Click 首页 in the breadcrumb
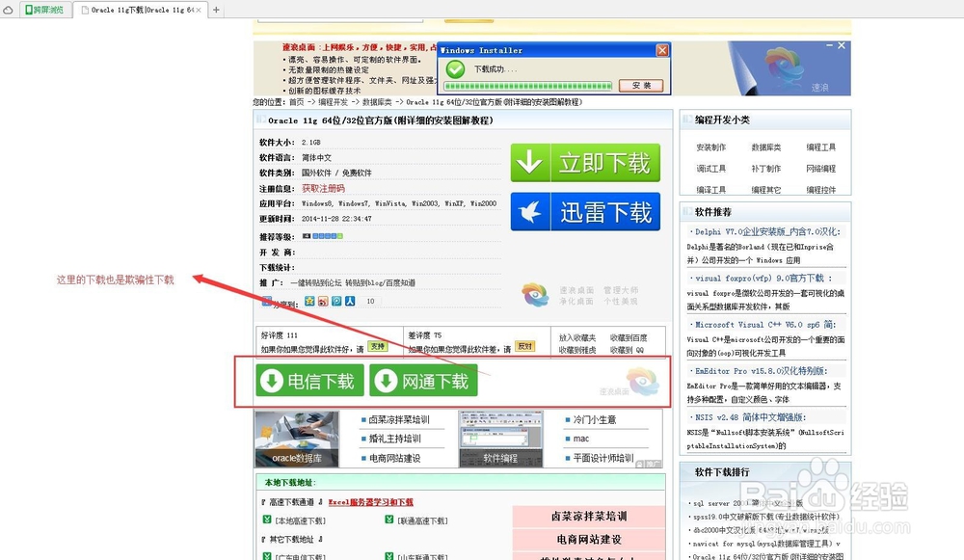Screen dimensions: 964x560 [296, 102]
